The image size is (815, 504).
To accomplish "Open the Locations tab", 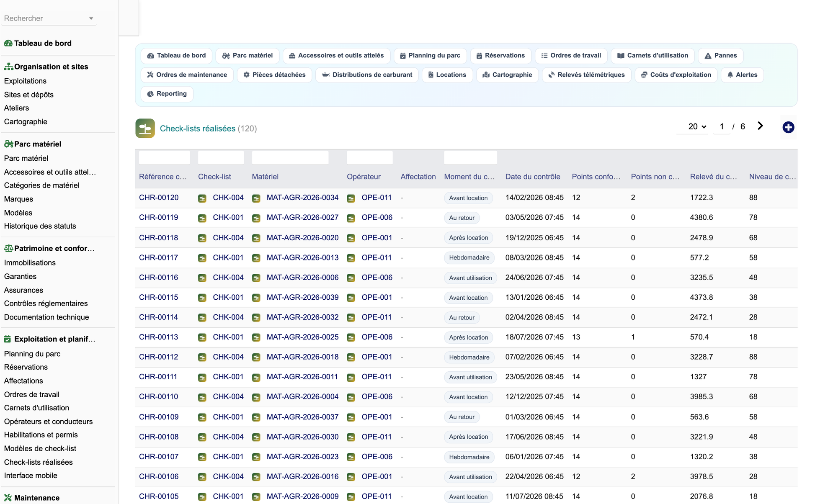I will pos(447,75).
